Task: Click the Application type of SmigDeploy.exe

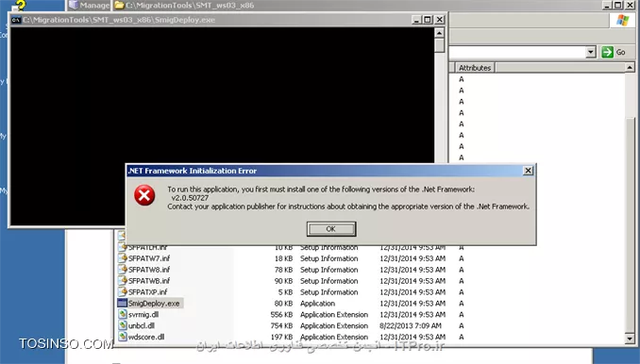Action: coord(317,304)
